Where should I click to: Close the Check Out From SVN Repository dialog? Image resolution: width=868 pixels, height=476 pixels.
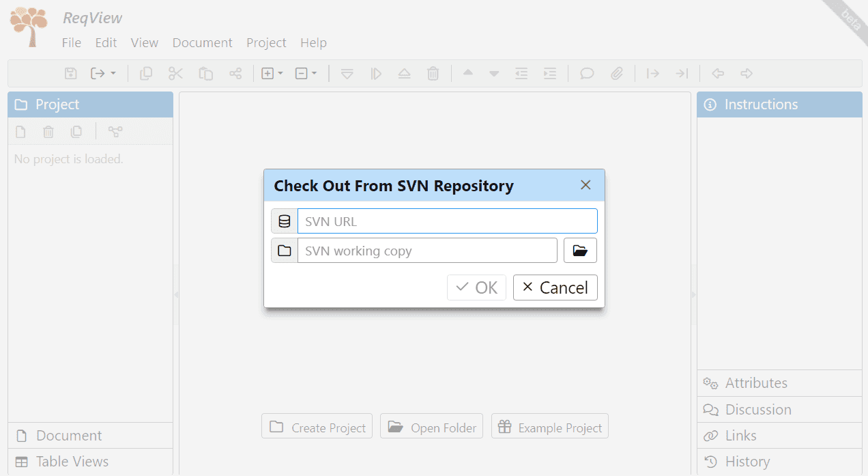pyautogui.click(x=585, y=185)
